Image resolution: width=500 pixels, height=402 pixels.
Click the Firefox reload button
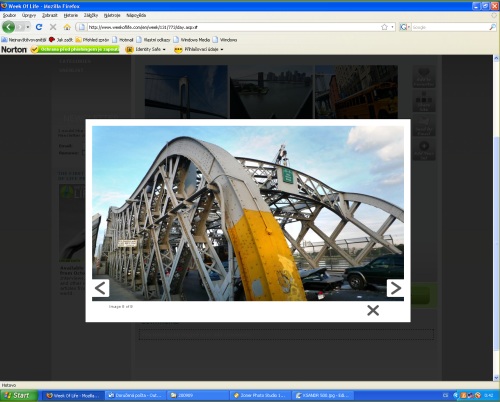(x=39, y=27)
